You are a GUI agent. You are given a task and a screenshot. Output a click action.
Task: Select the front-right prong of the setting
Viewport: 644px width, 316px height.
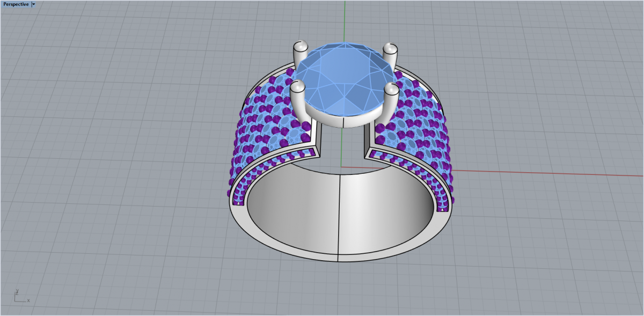tap(390, 102)
